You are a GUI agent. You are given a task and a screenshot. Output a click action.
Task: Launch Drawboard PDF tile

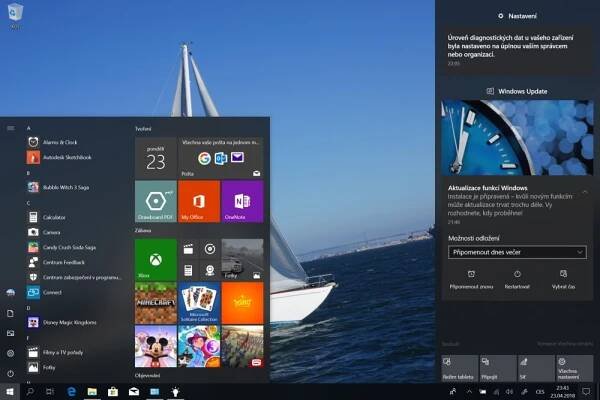point(155,201)
